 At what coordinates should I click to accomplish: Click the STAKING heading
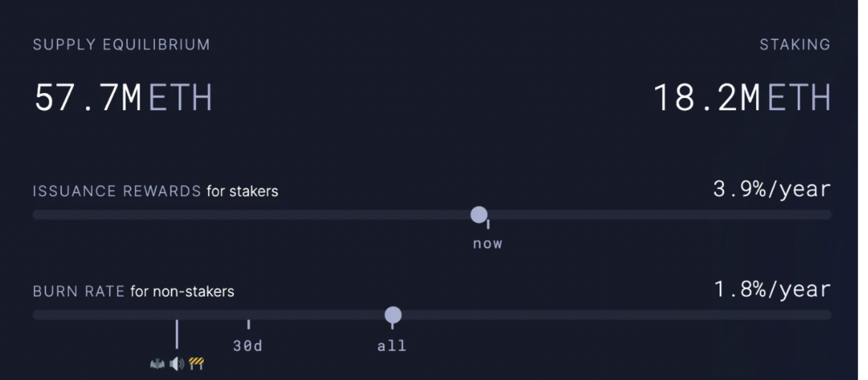[795, 45]
